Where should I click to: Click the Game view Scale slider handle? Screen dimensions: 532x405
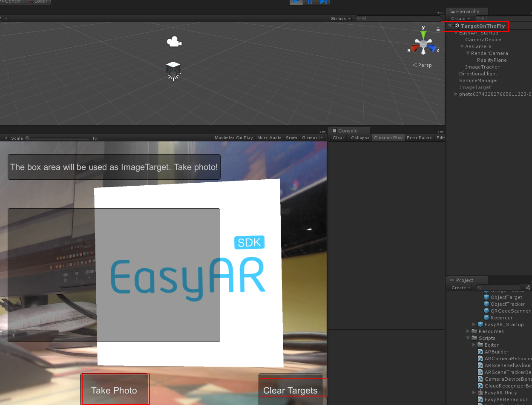27,138
